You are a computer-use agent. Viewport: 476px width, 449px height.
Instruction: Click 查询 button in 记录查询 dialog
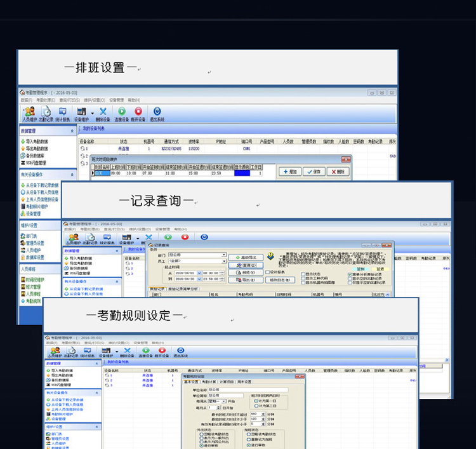point(246,265)
